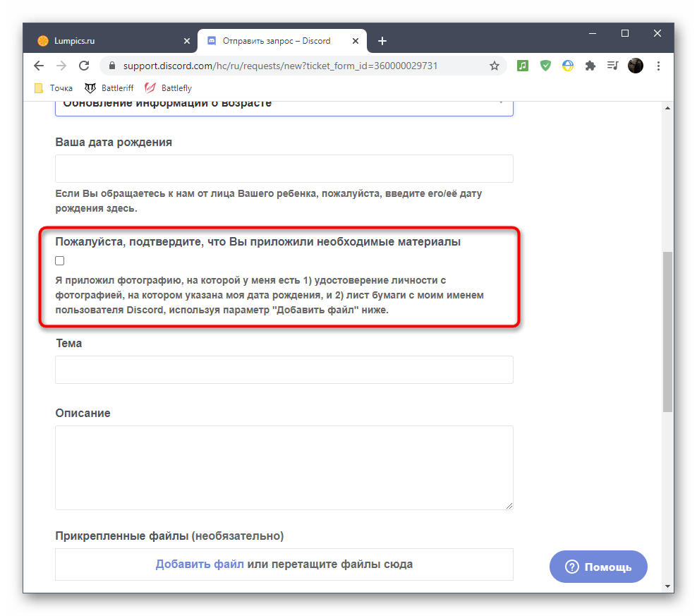Minimize the Chrome window
Screen dimensions: 697x616
593,33
